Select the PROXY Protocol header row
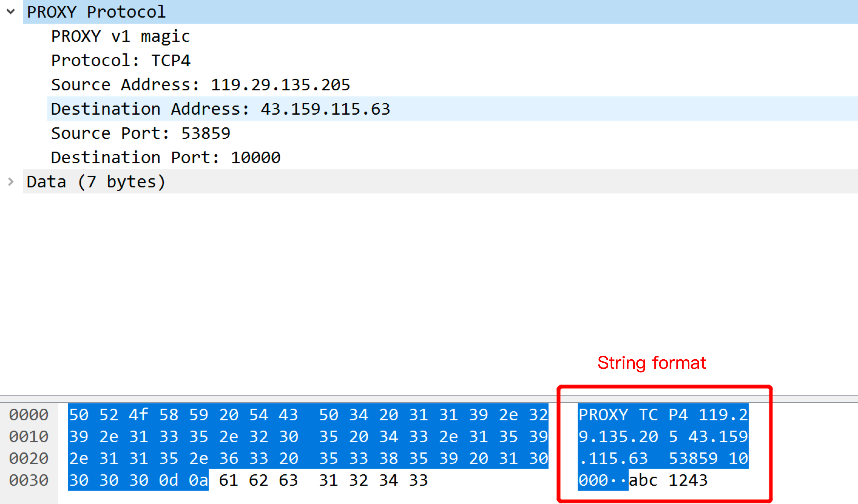This screenshot has width=858, height=504. coord(96,12)
